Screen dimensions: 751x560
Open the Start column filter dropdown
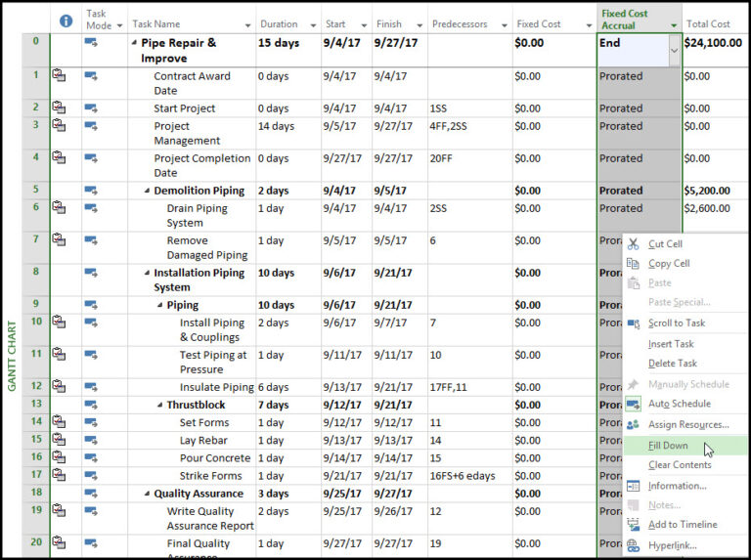364,25
